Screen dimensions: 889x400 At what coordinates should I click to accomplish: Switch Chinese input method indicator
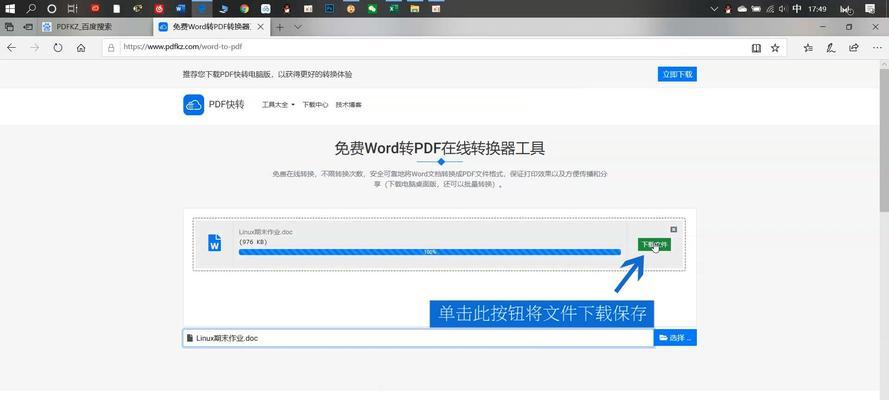tap(797, 8)
